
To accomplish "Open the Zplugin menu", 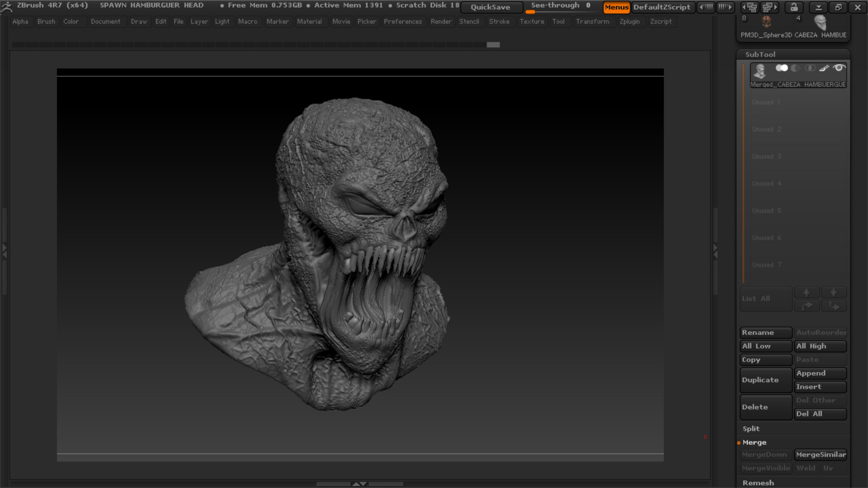I will (x=630, y=22).
